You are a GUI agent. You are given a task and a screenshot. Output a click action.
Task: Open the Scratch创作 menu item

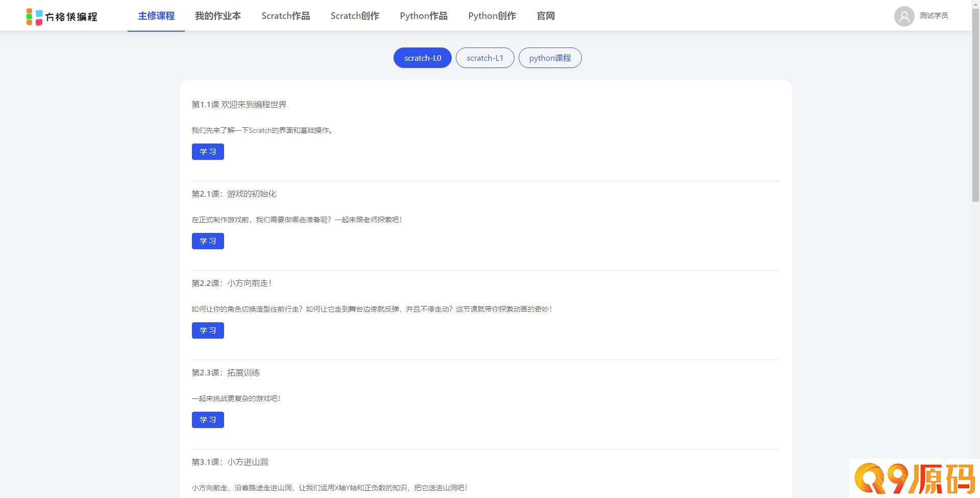click(355, 16)
